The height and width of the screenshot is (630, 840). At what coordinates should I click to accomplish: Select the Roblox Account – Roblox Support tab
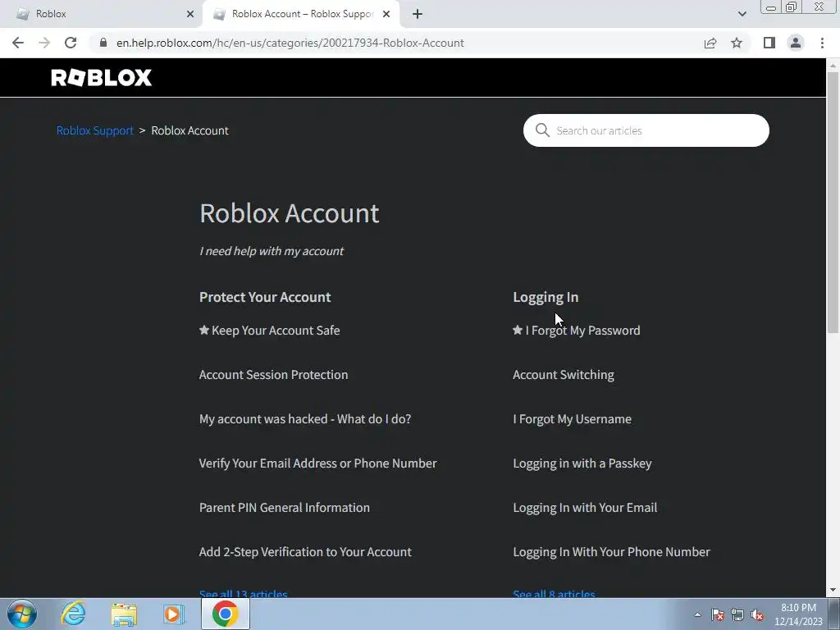pyautogui.click(x=302, y=14)
